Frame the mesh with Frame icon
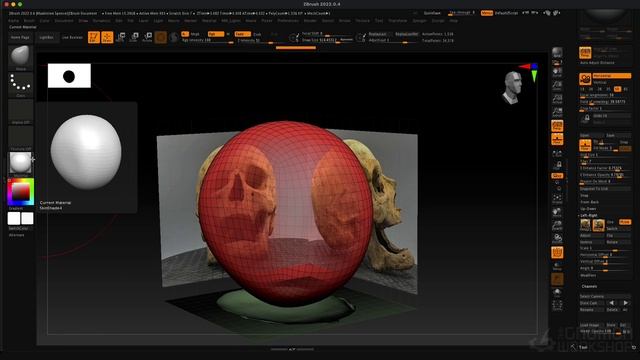 tap(557, 199)
